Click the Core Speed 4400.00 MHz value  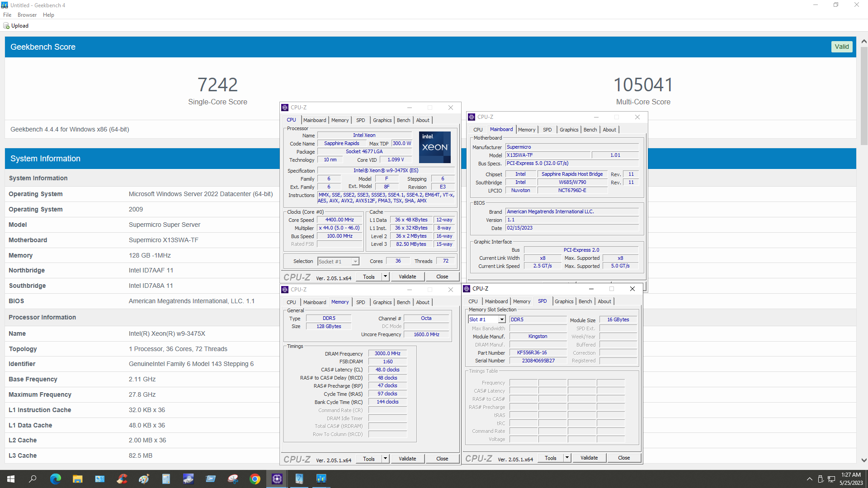(340, 220)
